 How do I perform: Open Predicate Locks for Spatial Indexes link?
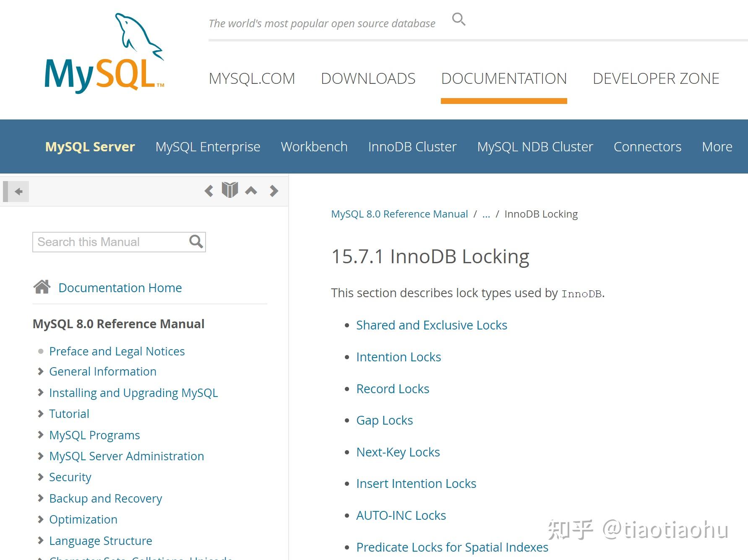coord(452,547)
